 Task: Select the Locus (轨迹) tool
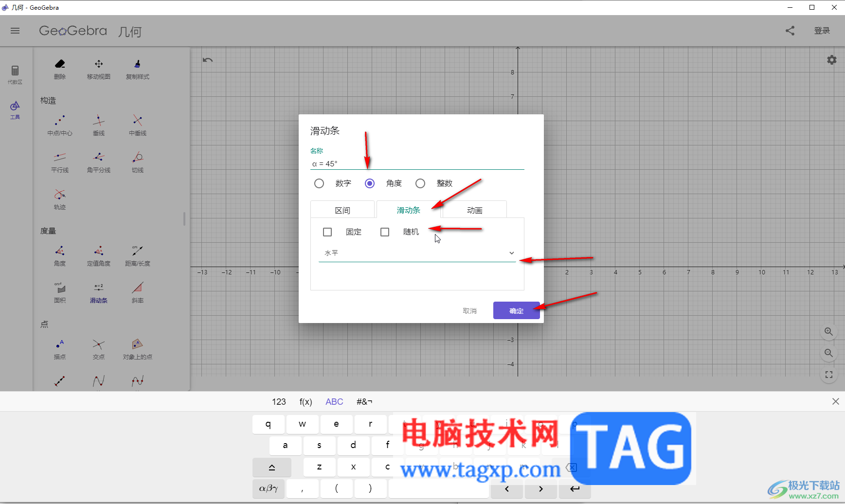(x=60, y=199)
